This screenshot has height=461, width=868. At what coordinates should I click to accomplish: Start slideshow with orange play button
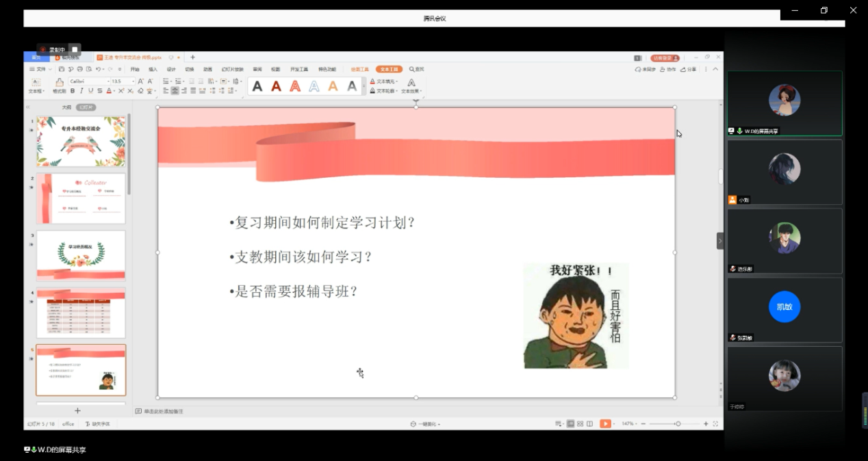(x=605, y=424)
